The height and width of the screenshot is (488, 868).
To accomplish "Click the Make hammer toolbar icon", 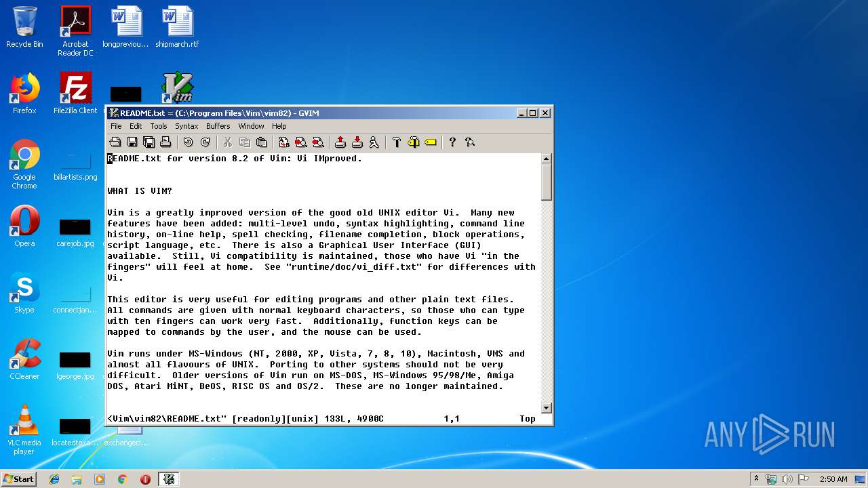I will click(x=396, y=142).
